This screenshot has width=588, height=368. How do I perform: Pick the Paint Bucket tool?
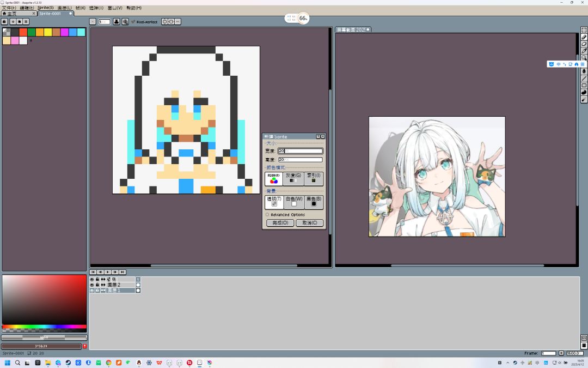tap(584, 71)
